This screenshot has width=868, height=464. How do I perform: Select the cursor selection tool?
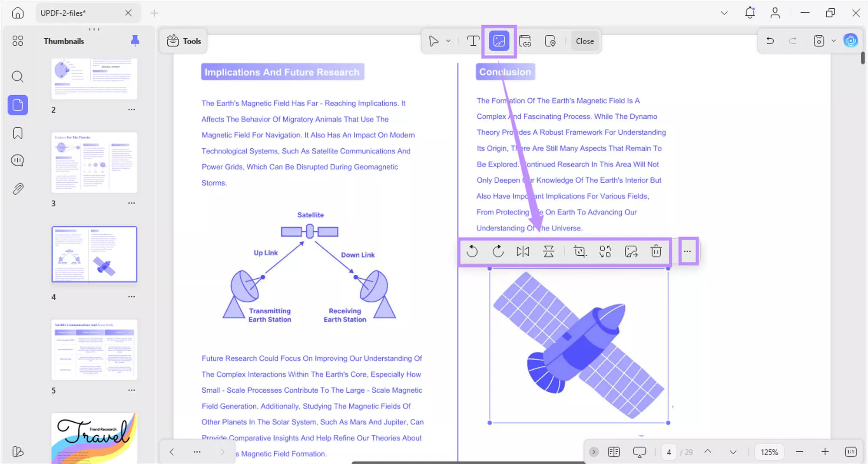point(434,40)
